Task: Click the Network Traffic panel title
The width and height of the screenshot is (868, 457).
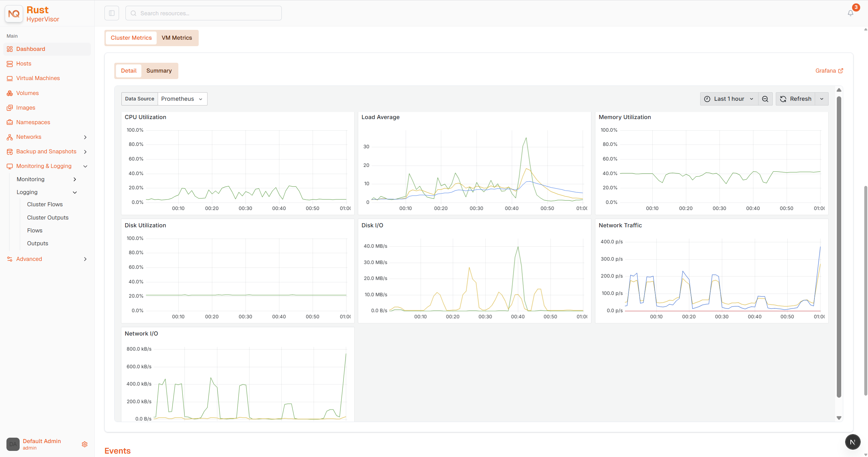Action: [x=620, y=226]
